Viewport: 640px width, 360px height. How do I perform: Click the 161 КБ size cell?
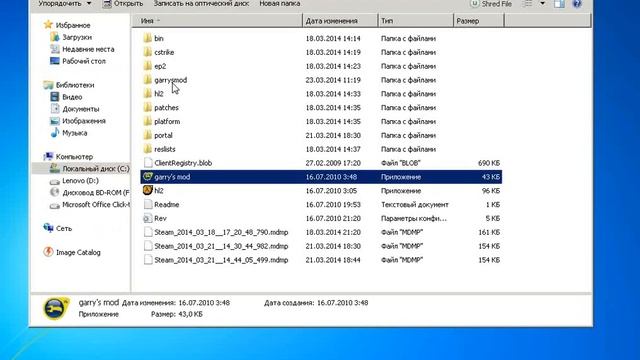click(x=489, y=232)
